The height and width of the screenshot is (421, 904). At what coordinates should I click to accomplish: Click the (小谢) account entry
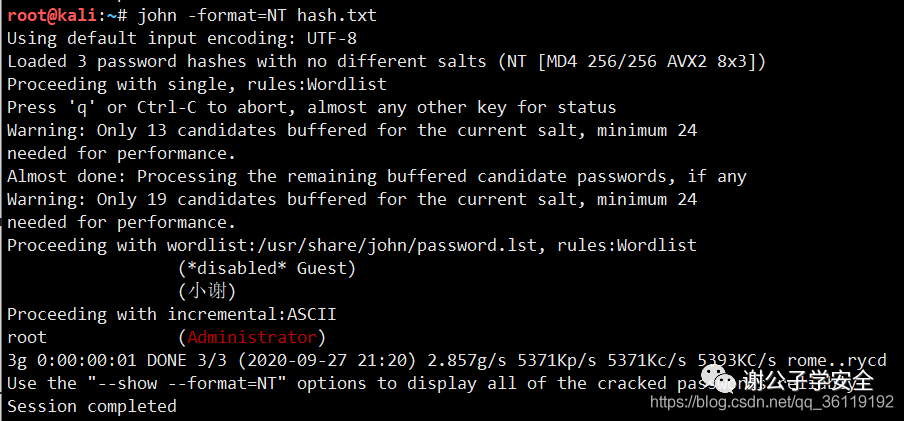207,292
